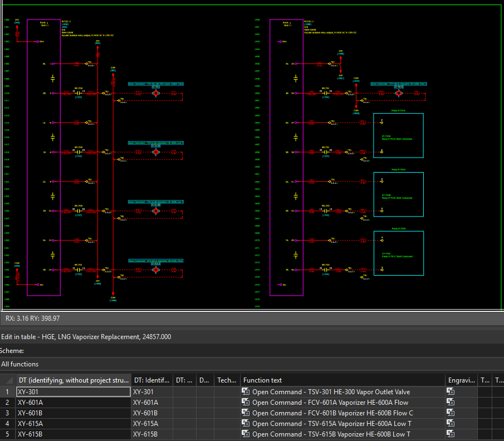Viewport: 504px width, 441px height.
Task: Click the translation icon beside the TSV-301 function text
Action: click(246, 392)
